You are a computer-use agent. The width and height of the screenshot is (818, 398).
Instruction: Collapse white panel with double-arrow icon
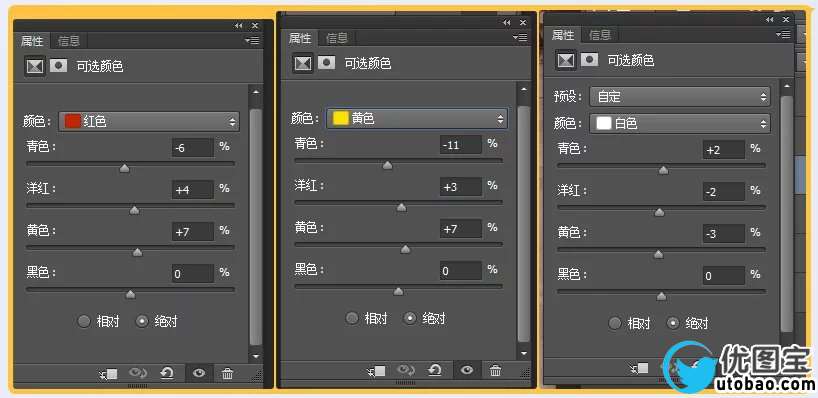point(769,20)
